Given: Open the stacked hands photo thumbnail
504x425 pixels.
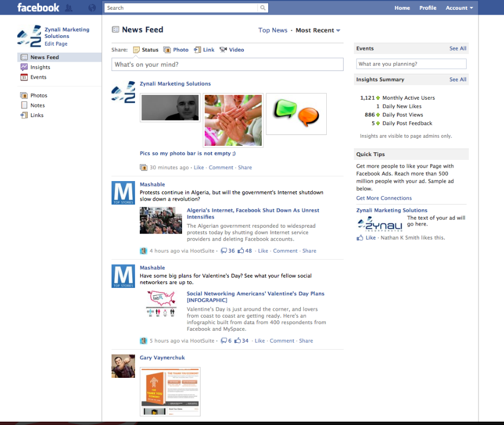Looking at the screenshot, I should [x=233, y=120].
